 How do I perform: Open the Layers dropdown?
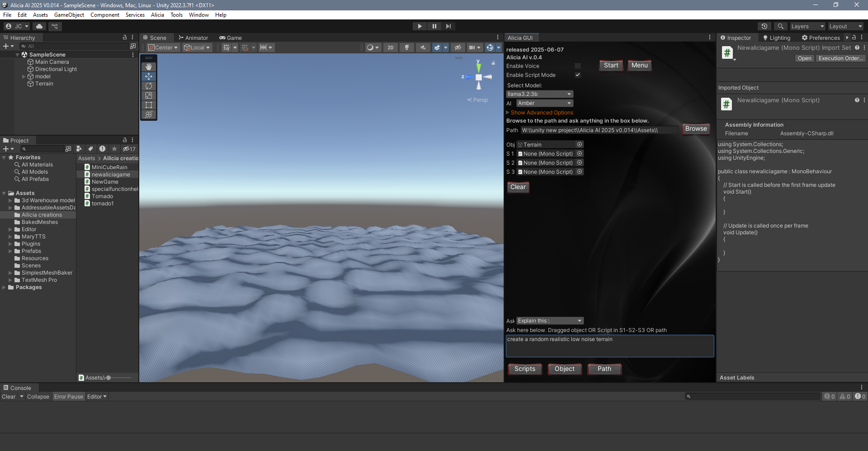(x=807, y=26)
